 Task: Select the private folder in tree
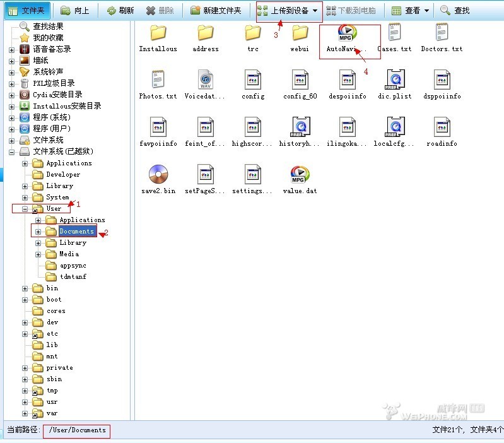59,368
